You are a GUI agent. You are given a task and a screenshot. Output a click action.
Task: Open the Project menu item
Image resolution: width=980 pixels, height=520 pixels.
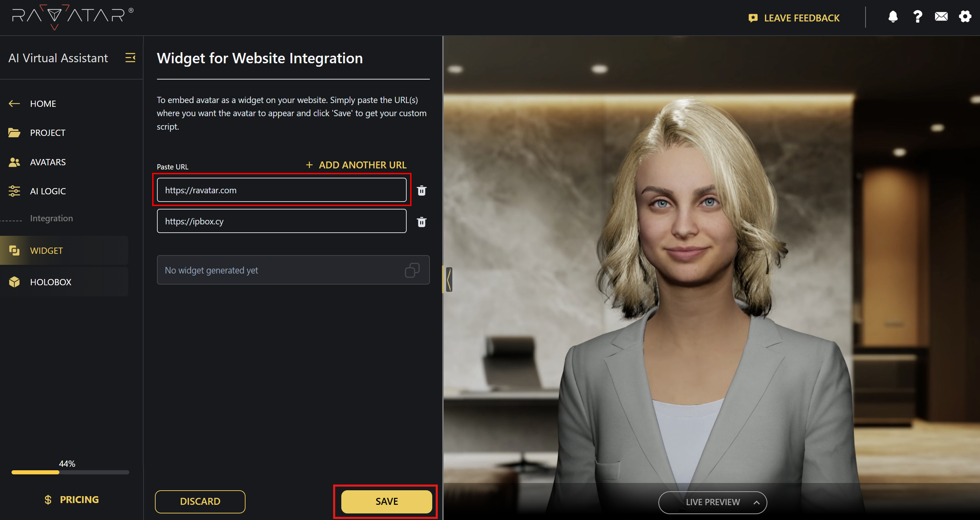coord(48,133)
